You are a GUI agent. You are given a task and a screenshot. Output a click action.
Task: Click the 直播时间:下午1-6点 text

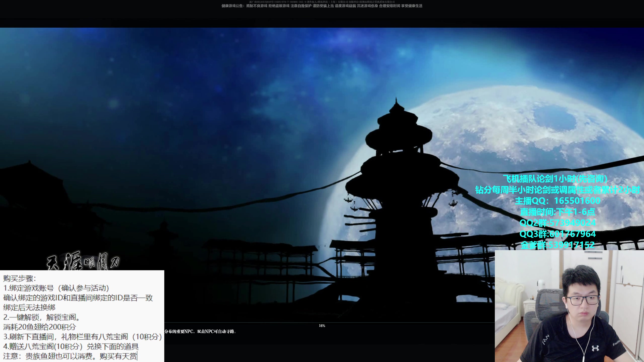(557, 212)
